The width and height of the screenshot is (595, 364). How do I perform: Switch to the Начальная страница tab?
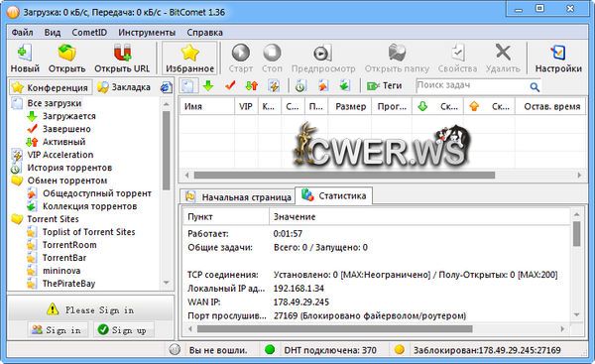[x=238, y=197]
